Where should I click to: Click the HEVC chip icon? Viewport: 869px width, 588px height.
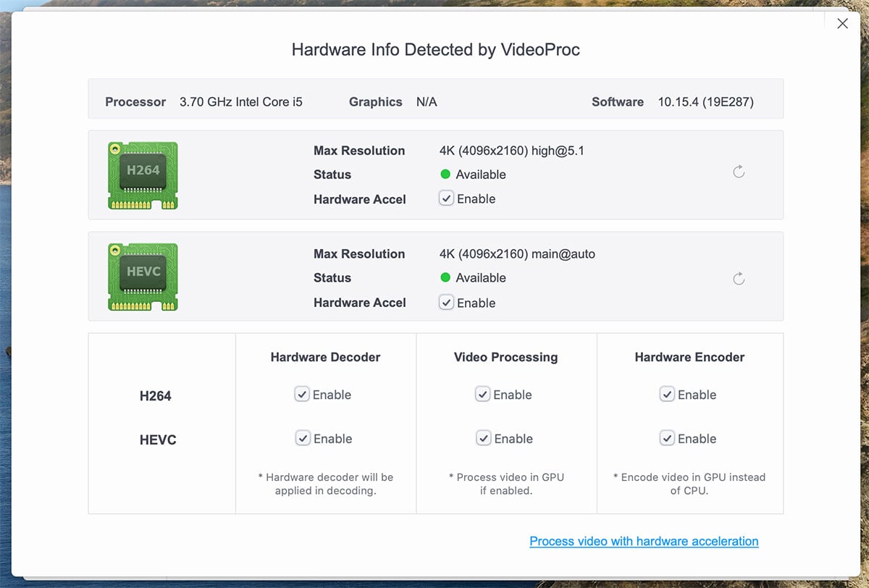tap(143, 277)
